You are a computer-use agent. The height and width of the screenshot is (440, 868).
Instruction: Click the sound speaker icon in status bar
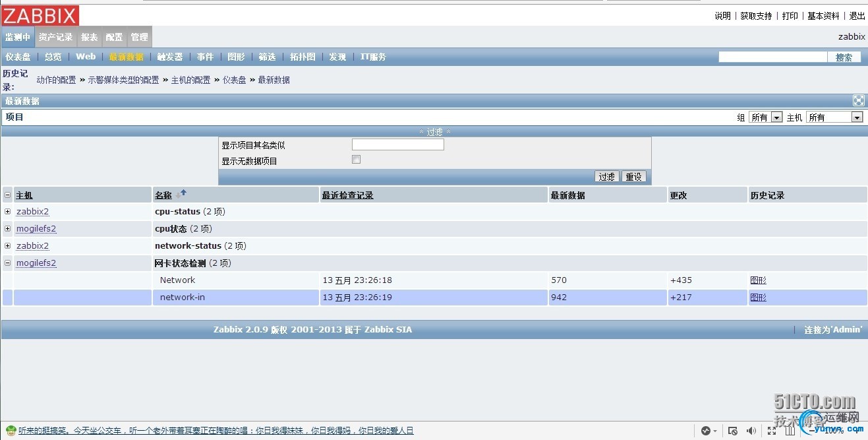click(x=751, y=431)
